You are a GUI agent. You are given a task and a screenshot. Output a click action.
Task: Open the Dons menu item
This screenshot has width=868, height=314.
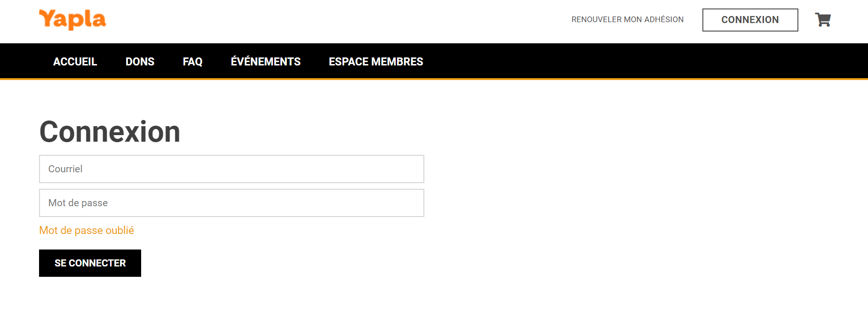pyautogui.click(x=140, y=62)
